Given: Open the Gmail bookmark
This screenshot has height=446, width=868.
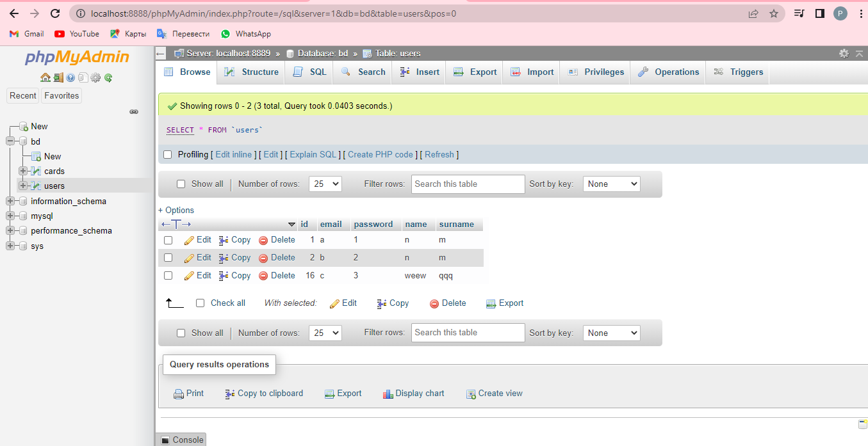Looking at the screenshot, I should point(27,34).
